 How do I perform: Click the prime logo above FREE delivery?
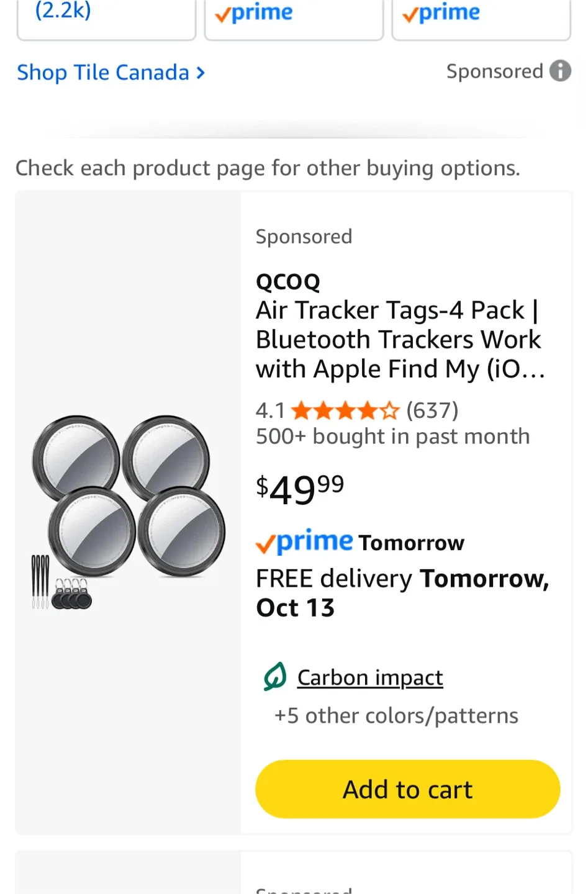(x=305, y=542)
